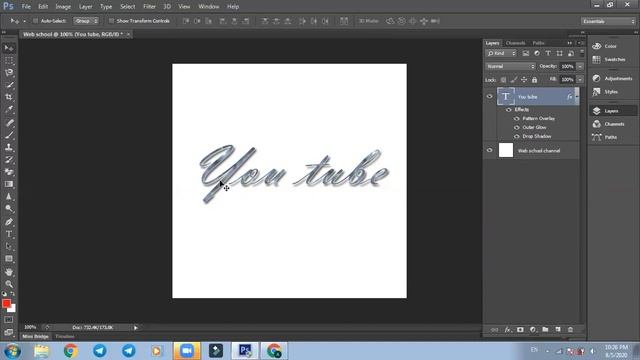Delete layer with trash icon
Viewport: 640px width, 360px height.
pyautogui.click(x=571, y=329)
